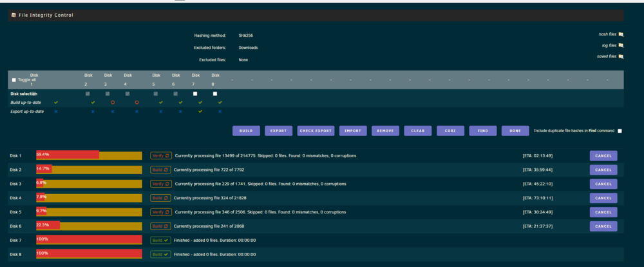Image resolution: width=644 pixels, height=267 pixels.
Task: Cancel the Disk 1 verify operation
Action: (x=603, y=156)
